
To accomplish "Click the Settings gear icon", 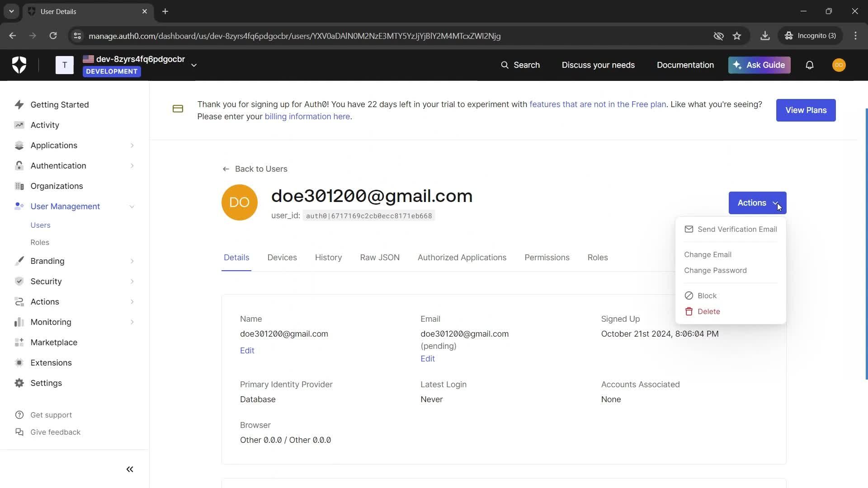I will [x=19, y=383].
